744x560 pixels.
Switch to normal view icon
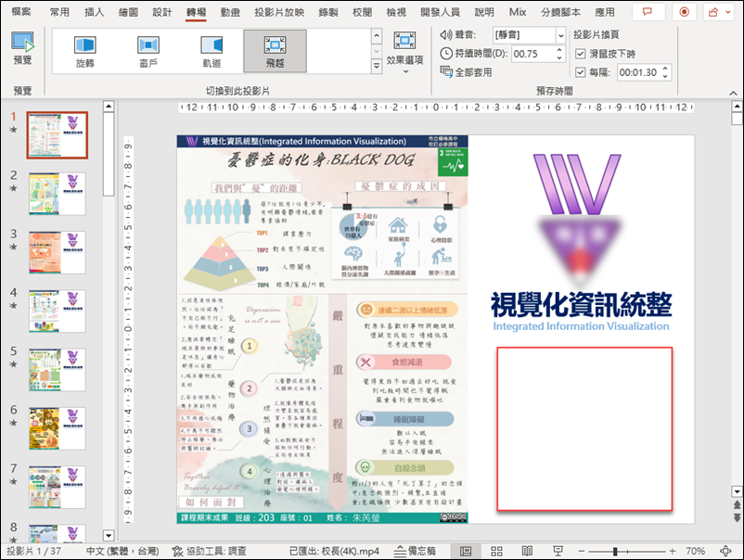point(466,551)
